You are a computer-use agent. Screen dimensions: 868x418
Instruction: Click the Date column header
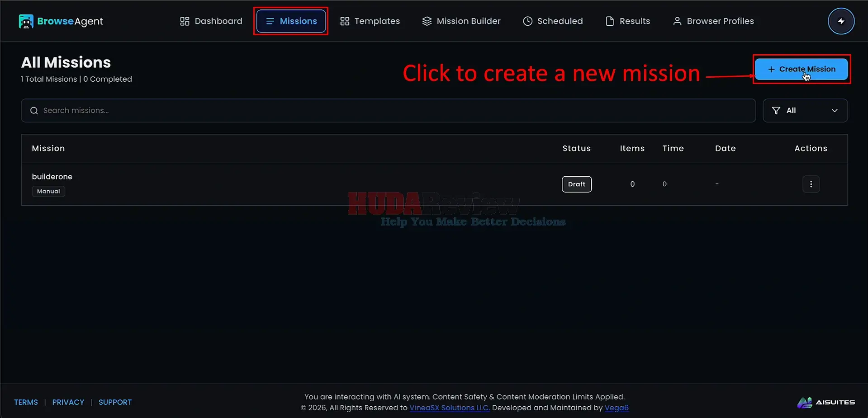point(726,148)
